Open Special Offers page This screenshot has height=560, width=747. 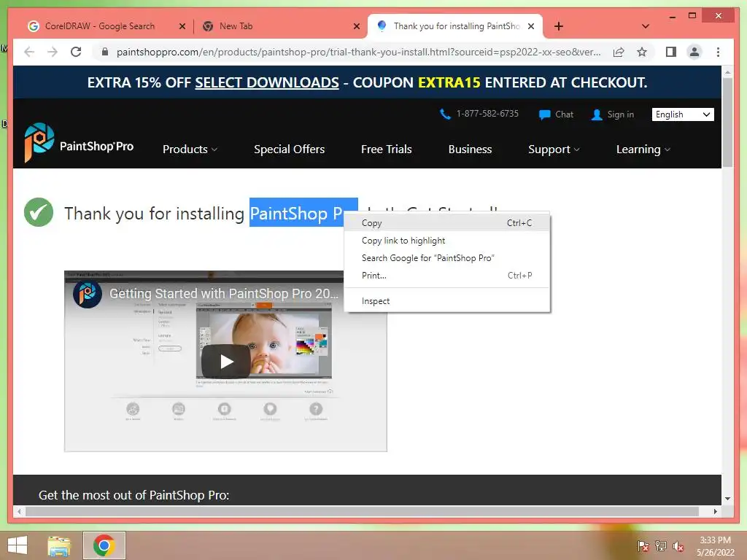point(289,149)
